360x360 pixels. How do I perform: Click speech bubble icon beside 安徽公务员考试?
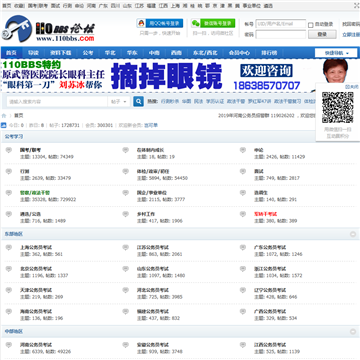coord(126,345)
